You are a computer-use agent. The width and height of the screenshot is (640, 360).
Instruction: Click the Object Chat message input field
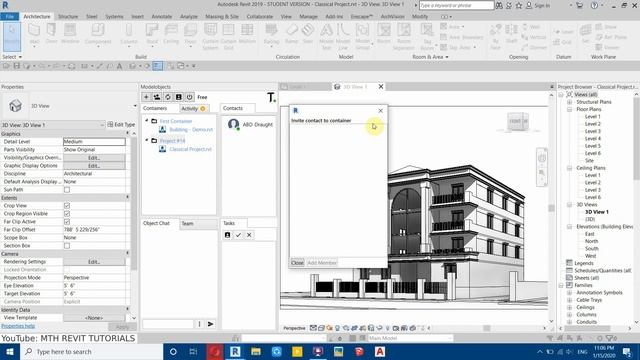pyautogui.click(x=168, y=324)
